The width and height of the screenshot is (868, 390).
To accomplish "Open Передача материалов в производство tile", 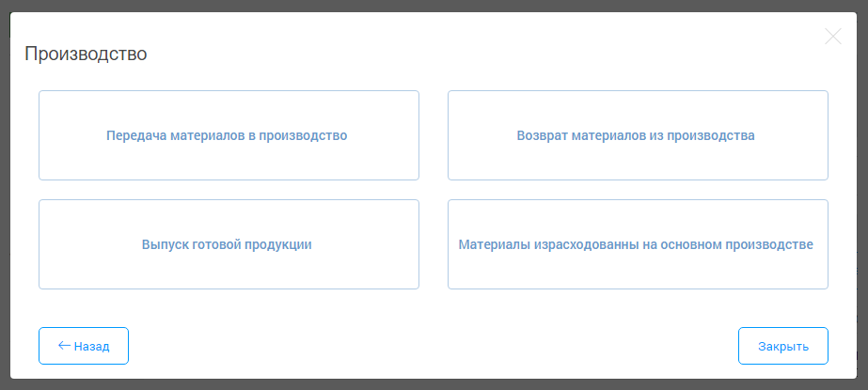I will [228, 135].
